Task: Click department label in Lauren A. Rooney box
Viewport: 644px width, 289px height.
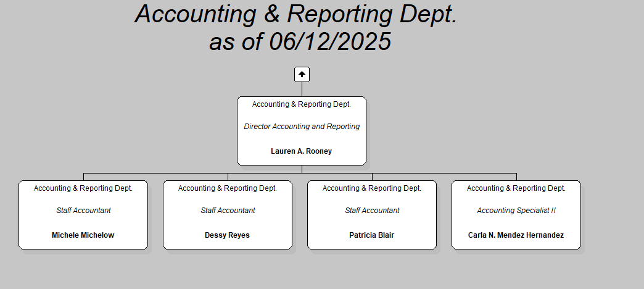Action: click(x=302, y=104)
